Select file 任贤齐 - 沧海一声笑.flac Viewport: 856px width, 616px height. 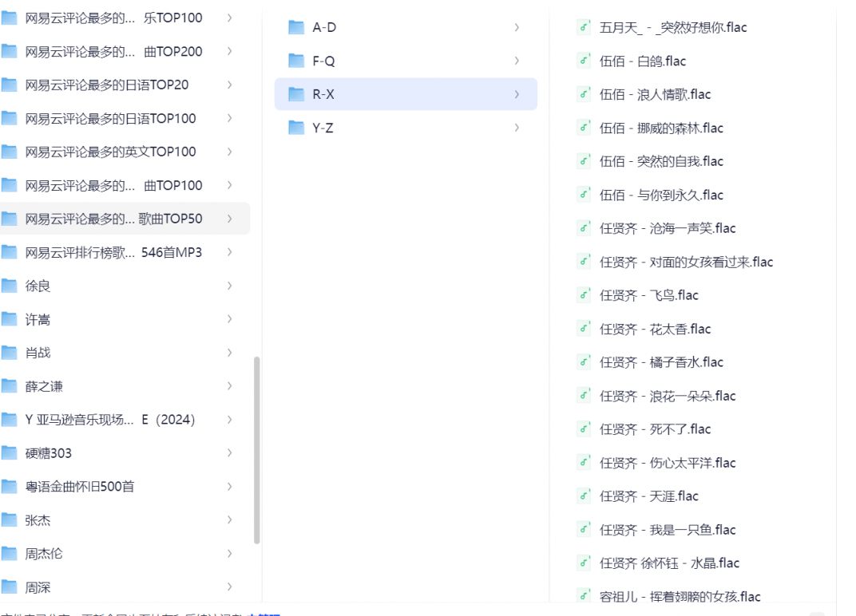(x=668, y=228)
